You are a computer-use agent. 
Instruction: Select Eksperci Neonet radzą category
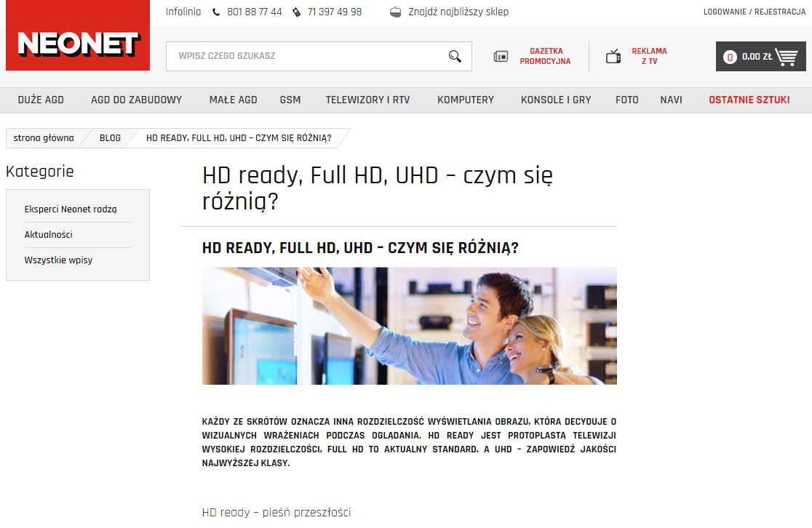coord(70,209)
